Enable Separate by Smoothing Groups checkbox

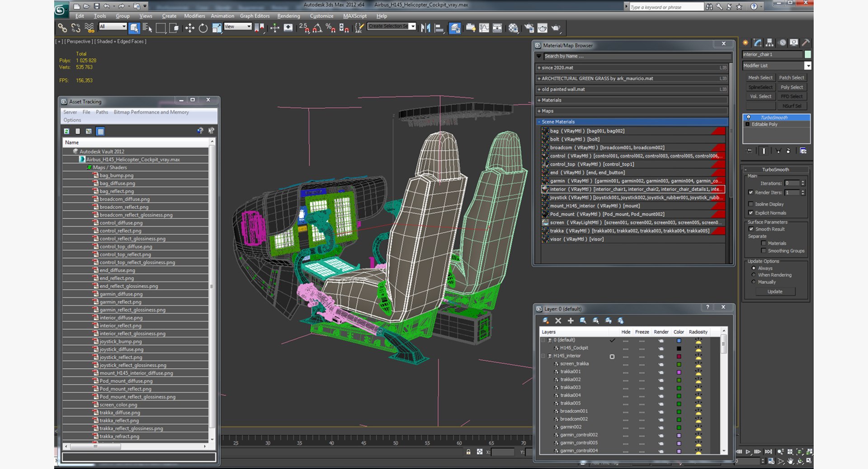764,251
